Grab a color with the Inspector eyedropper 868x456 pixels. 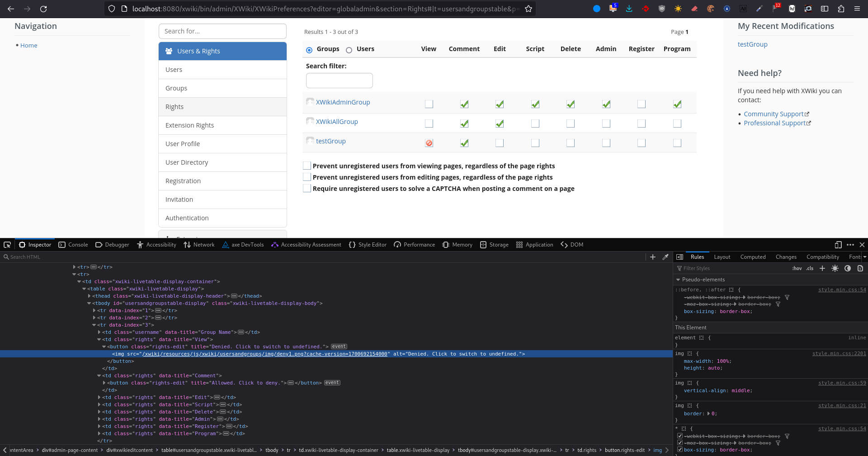tap(665, 257)
